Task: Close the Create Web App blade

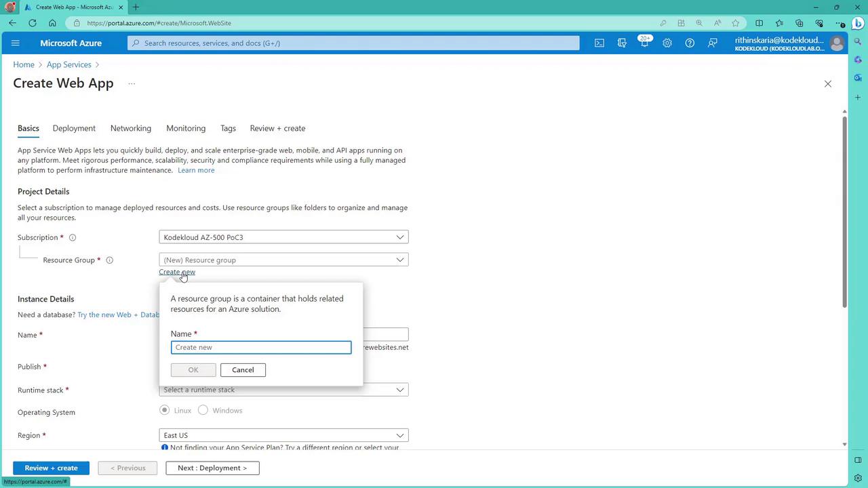Action: click(827, 84)
